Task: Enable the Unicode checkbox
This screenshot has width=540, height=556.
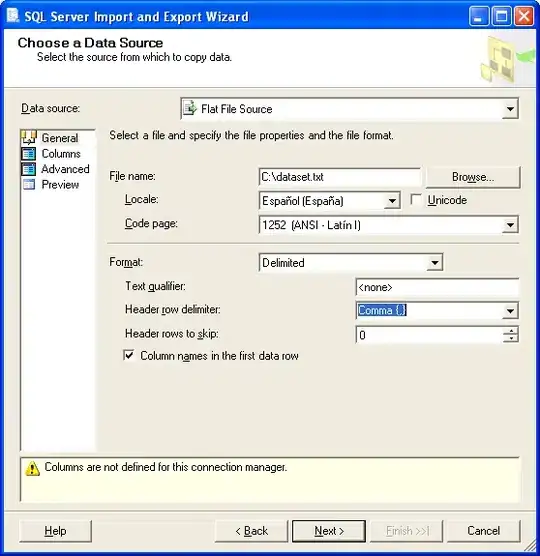Action: [x=416, y=200]
